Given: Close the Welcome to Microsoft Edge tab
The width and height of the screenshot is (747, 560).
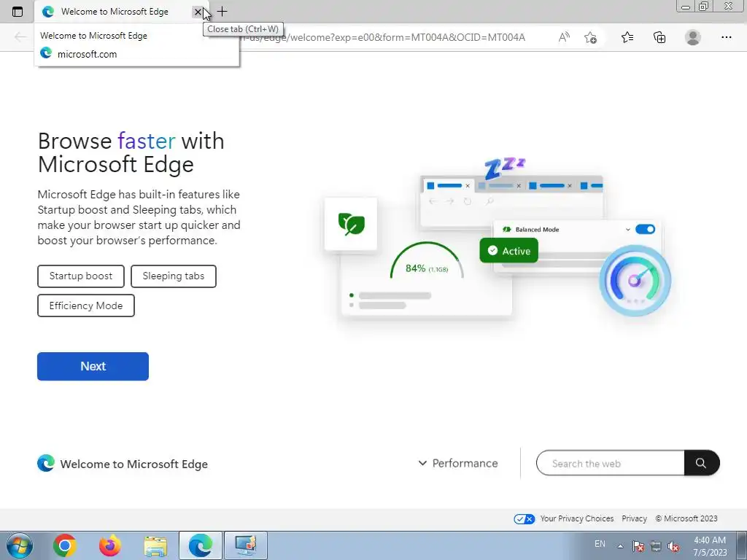Looking at the screenshot, I should click(x=198, y=12).
